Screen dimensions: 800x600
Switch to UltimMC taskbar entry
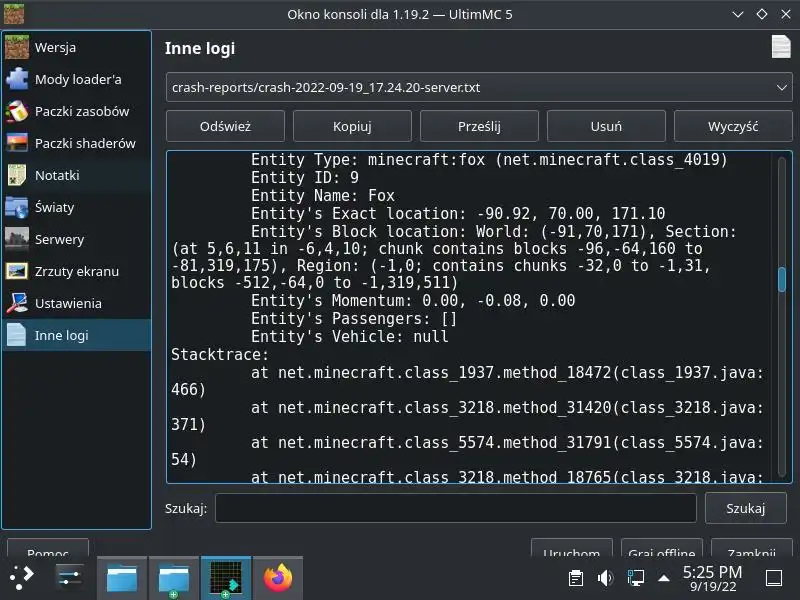tap(226, 578)
